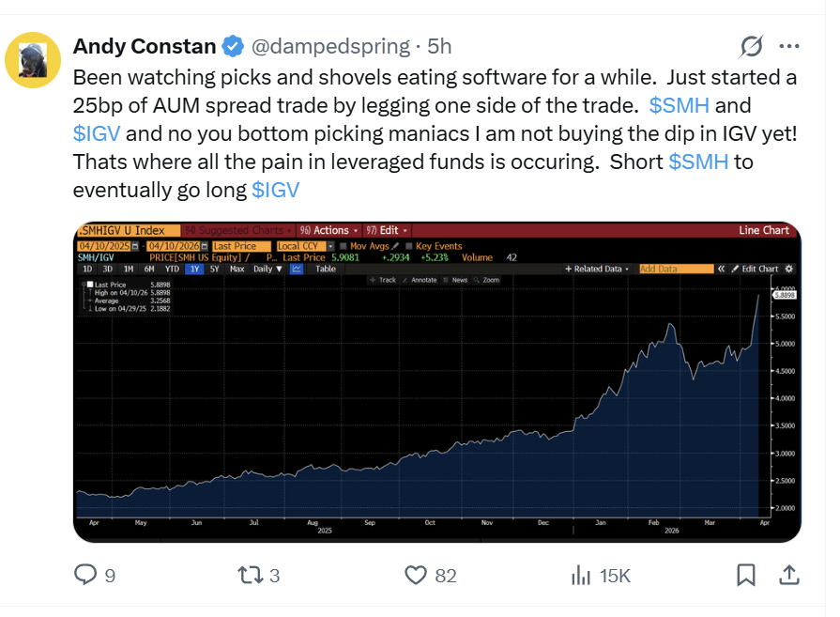Select the 5Y timeframe tab
The height and width of the screenshot is (617, 840).
coord(215,269)
